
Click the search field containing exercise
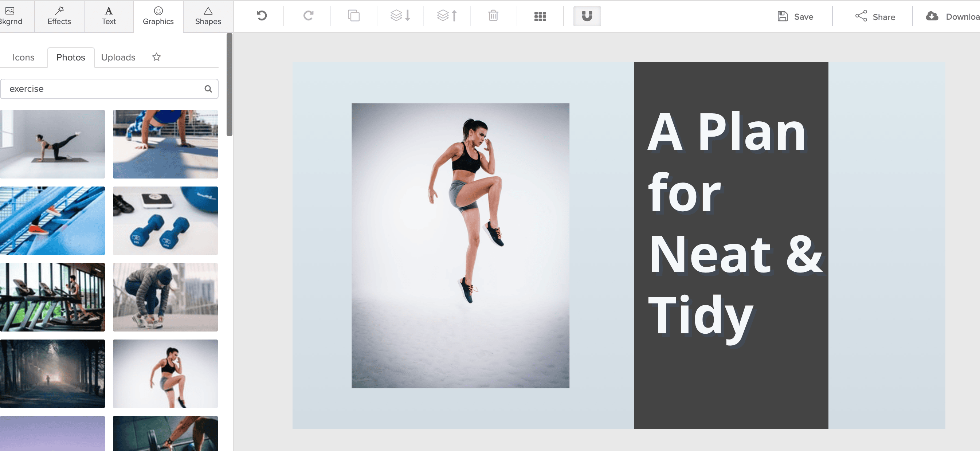[109, 89]
